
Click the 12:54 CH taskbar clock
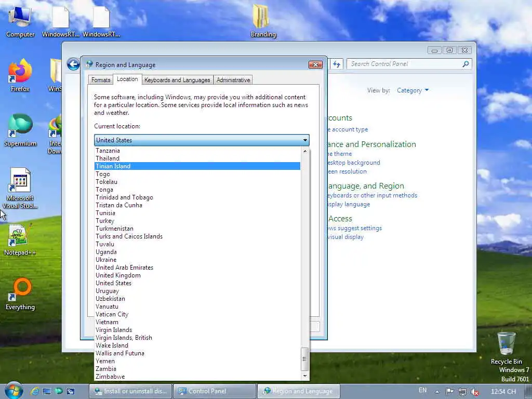click(503, 392)
